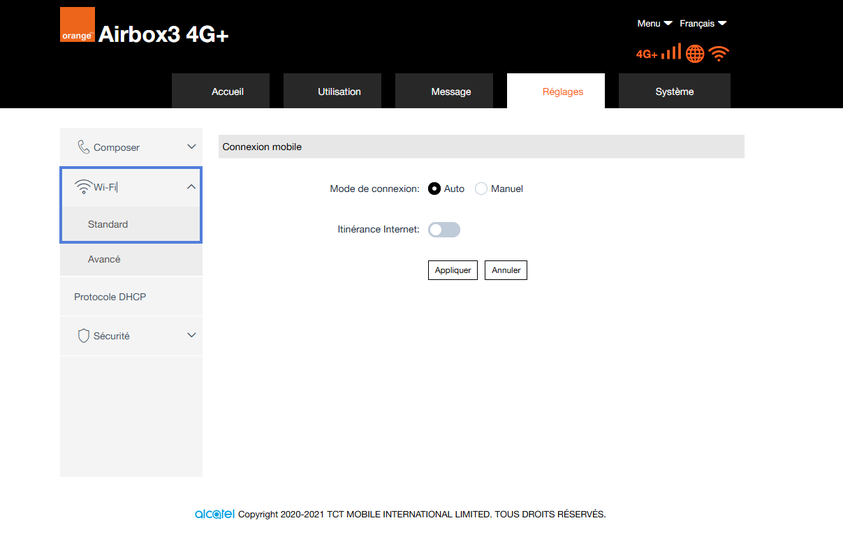Switch to the Utilisation tab
This screenshot has width=843, height=546.
[333, 91]
